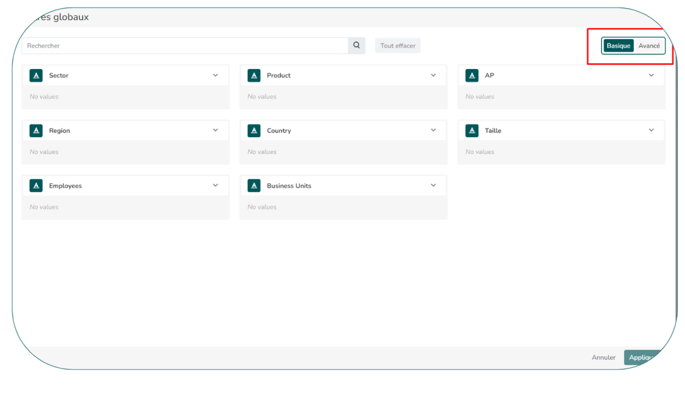Viewport: 685px width, 395px height.
Task: Click the Region filter label
Action: click(x=59, y=131)
